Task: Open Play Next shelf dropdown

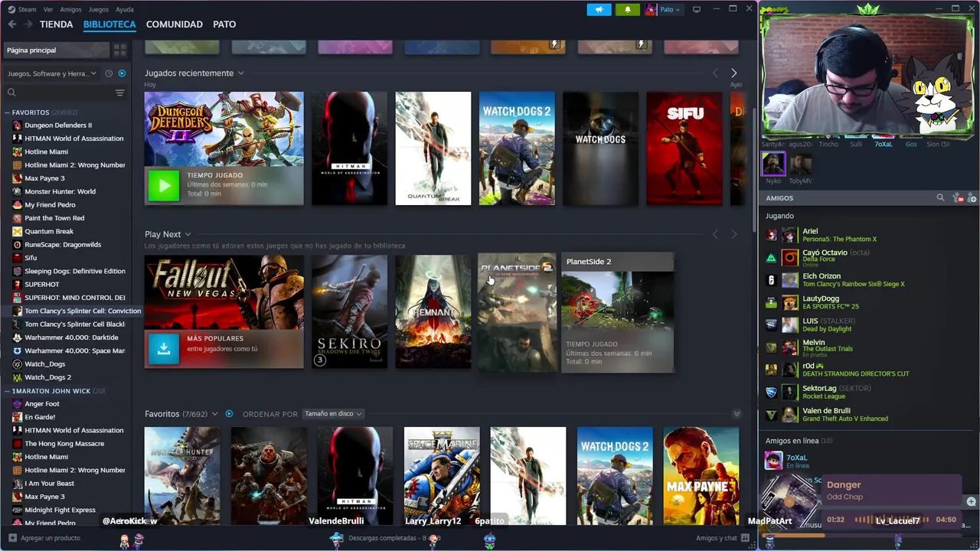Action: click(188, 235)
